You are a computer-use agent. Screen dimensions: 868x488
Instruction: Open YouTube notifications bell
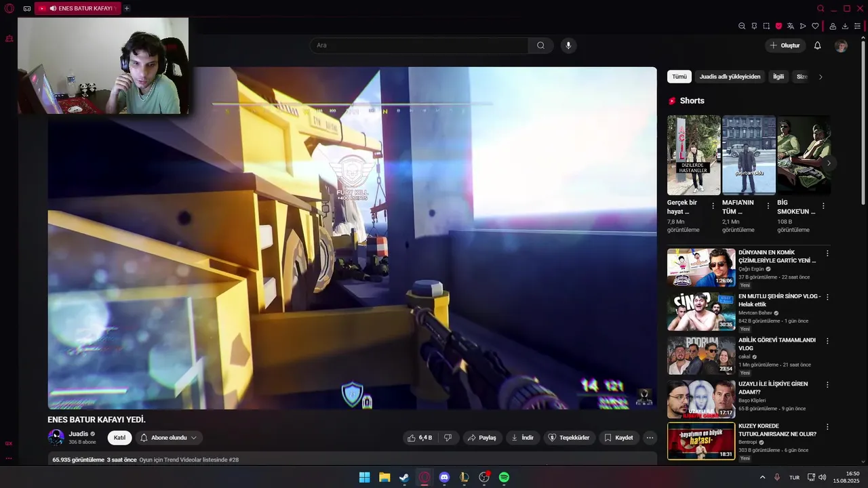click(817, 45)
